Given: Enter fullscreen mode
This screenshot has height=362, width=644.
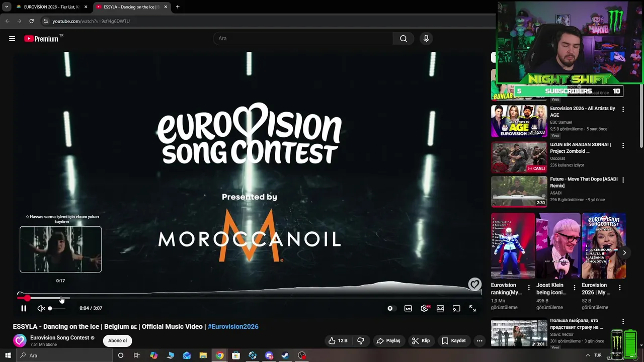Looking at the screenshot, I should pyautogui.click(x=472, y=308).
